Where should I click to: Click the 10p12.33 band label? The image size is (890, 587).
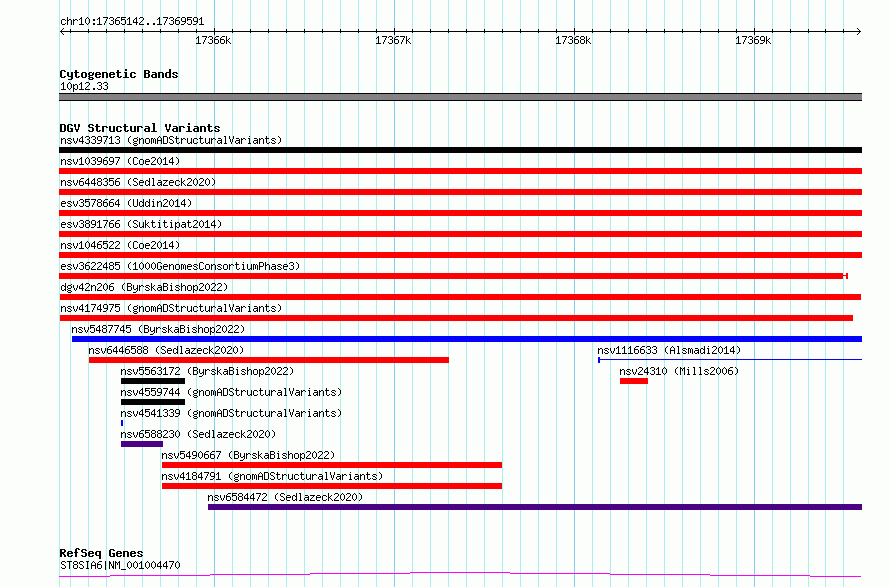[84, 87]
